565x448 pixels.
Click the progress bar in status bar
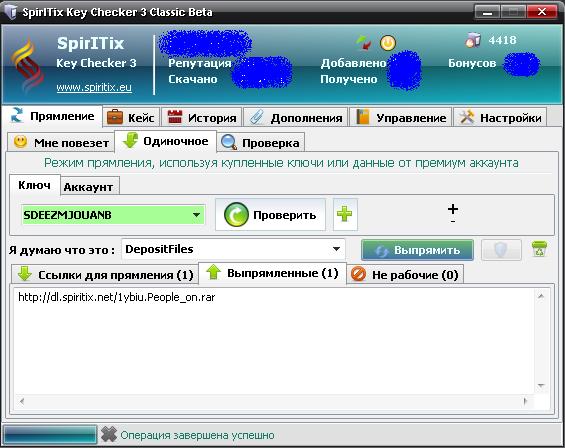[50, 434]
